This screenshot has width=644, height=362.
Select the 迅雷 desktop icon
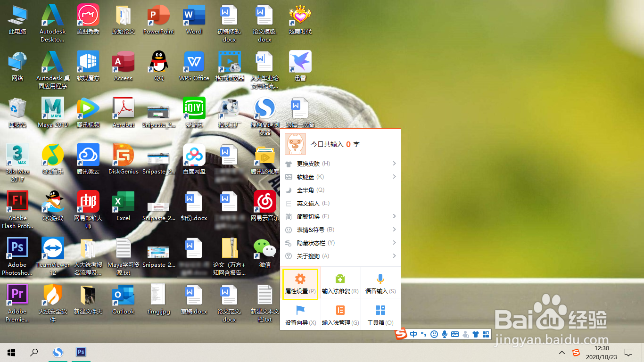[x=300, y=66]
